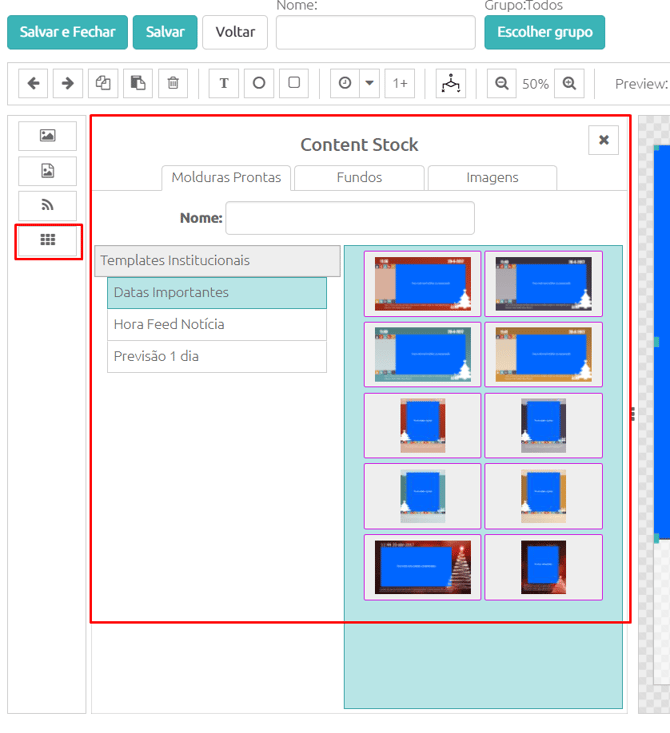Click the redo forward arrow icon
This screenshot has width=670, height=733.
(68, 83)
